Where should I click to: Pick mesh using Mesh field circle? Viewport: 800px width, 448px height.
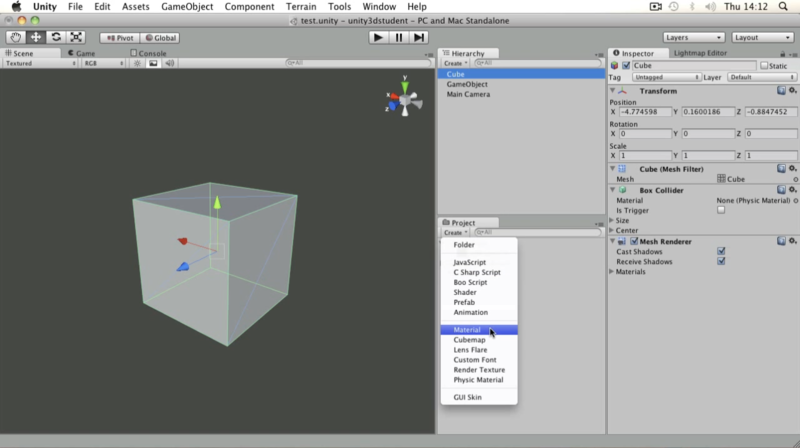click(795, 180)
